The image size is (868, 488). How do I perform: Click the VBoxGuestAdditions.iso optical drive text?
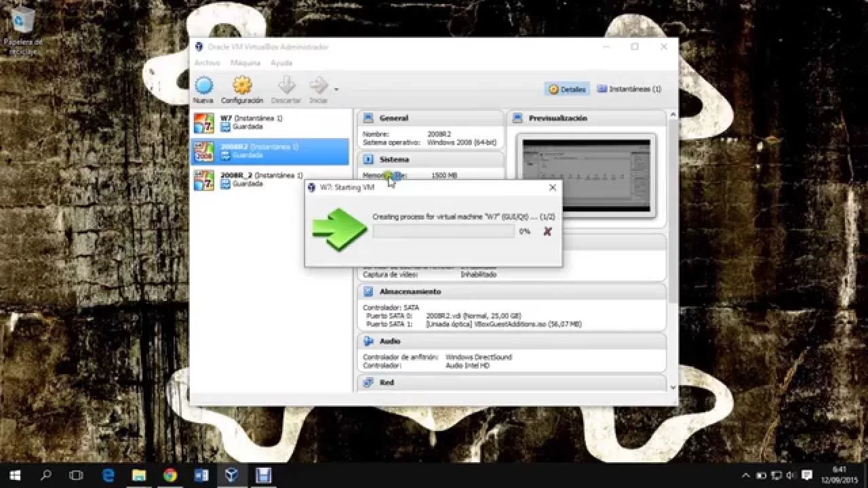(x=504, y=324)
